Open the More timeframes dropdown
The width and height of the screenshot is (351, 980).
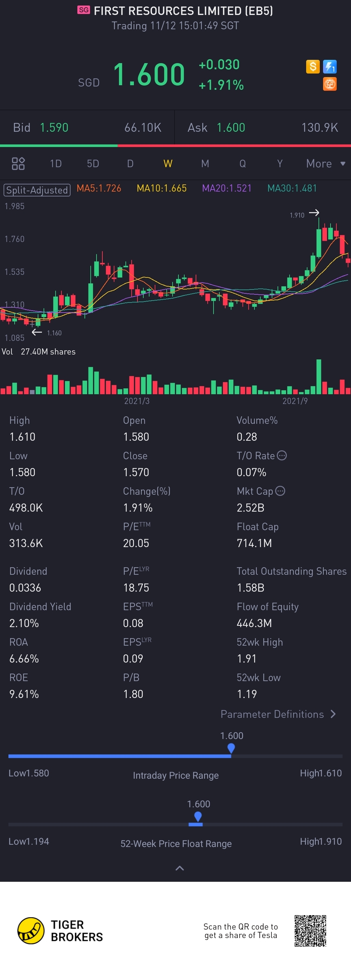(x=326, y=164)
